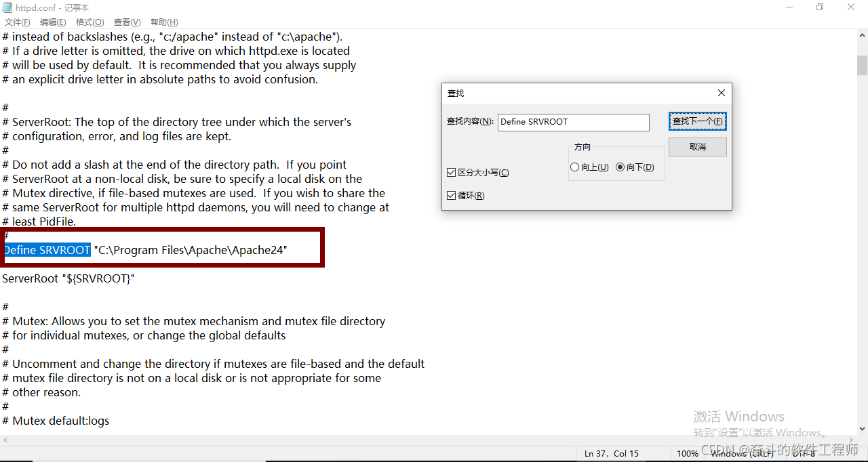
Task: Open the 查看(V) menu
Action: tap(127, 22)
